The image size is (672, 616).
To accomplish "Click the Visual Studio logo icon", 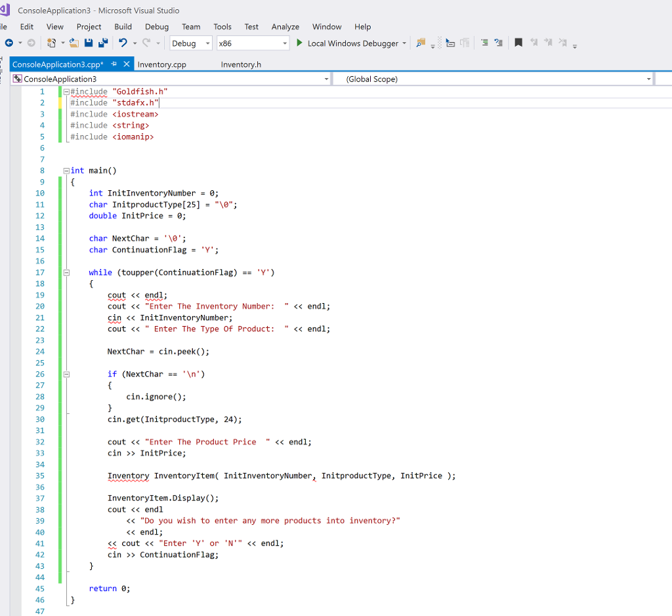I will point(5,9).
